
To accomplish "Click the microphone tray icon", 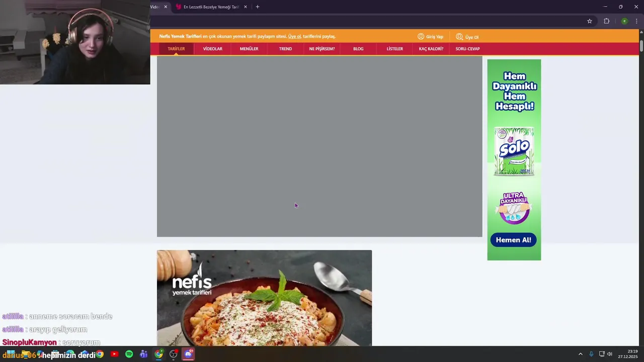I will (591, 354).
